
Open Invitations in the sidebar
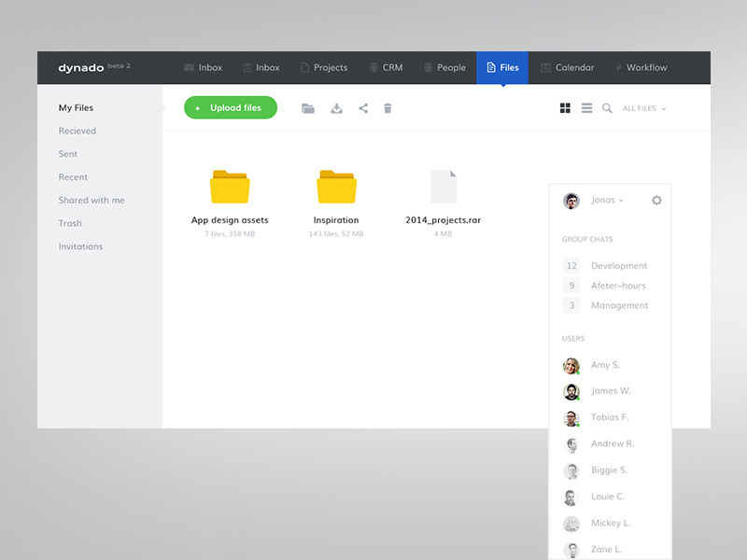click(80, 246)
